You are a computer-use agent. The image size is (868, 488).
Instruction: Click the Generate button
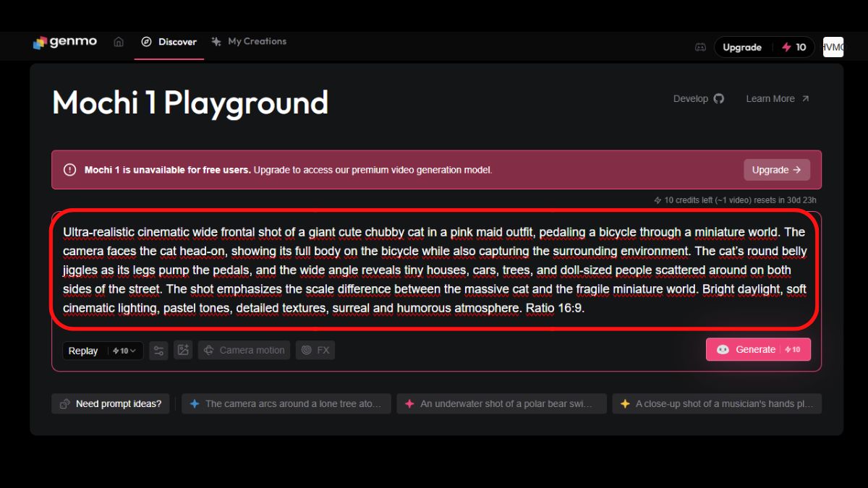[x=758, y=349]
